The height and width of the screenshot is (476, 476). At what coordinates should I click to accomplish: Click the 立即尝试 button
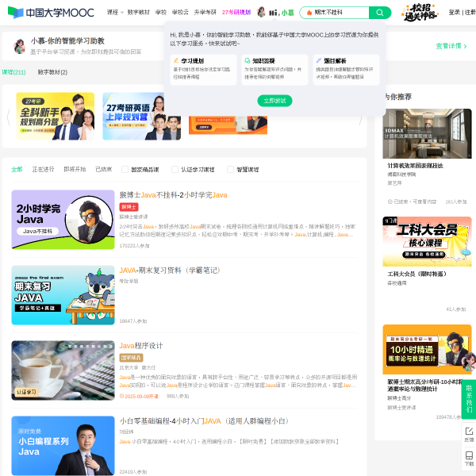tap(274, 101)
